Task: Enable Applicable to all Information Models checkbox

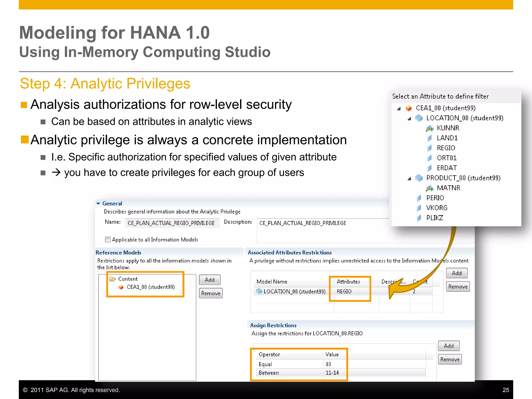Action: coord(108,240)
